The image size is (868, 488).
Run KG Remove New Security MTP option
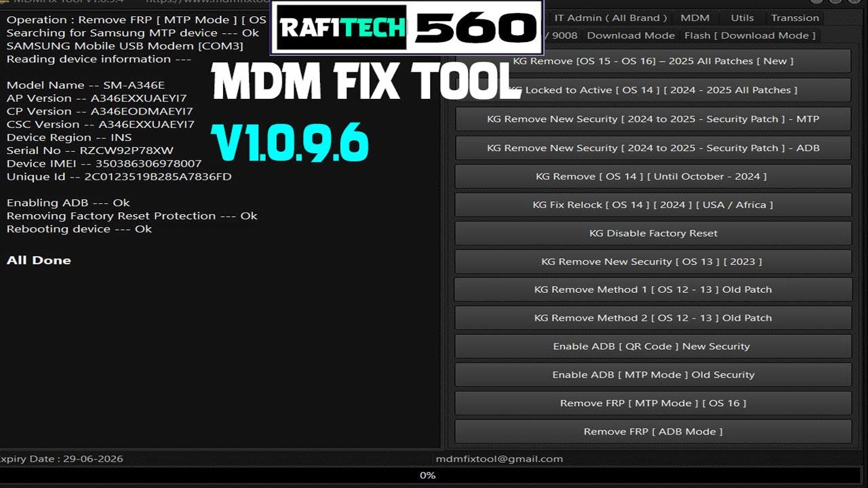[653, 119]
